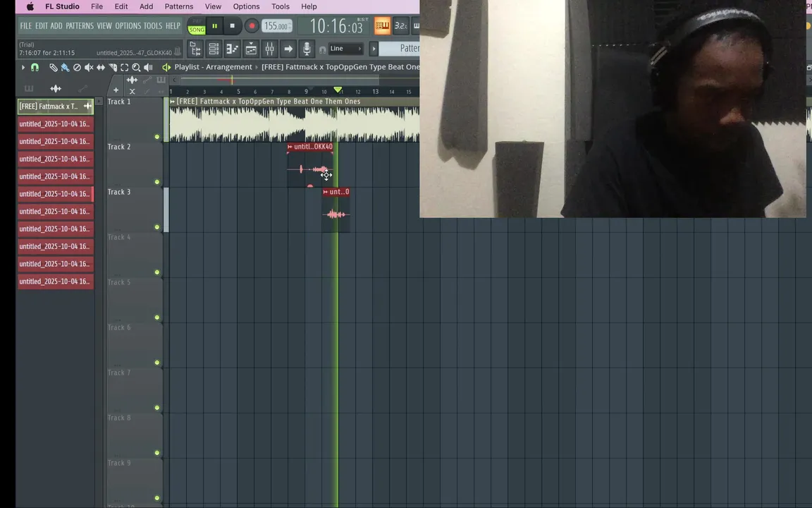Viewport: 812px width, 508px height.
Task: Show audio clips in the picker panel
Action: pyautogui.click(x=56, y=89)
